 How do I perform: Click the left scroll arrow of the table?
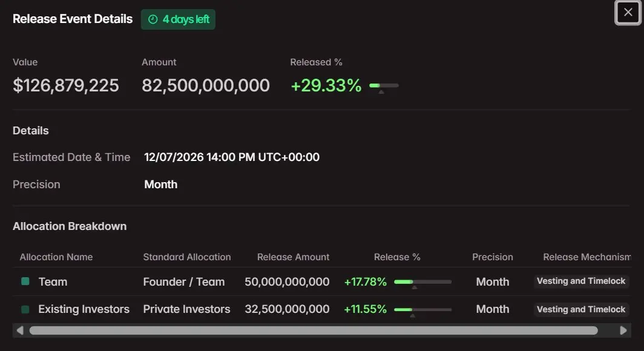tap(20, 330)
